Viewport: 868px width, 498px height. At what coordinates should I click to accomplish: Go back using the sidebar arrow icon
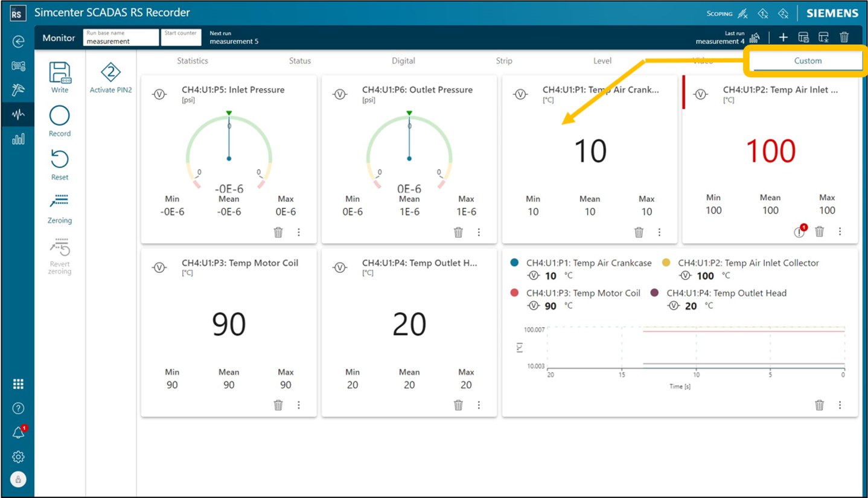pyautogui.click(x=18, y=42)
